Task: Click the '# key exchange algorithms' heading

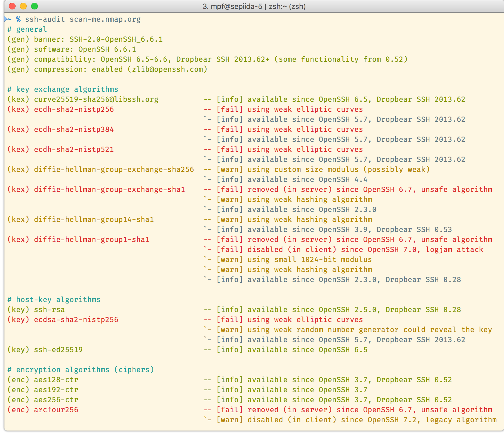Action: click(63, 89)
